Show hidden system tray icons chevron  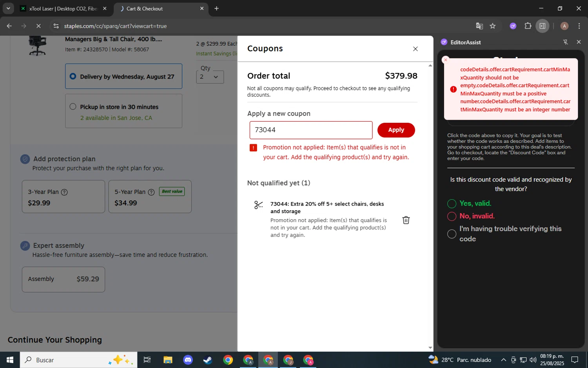503,360
